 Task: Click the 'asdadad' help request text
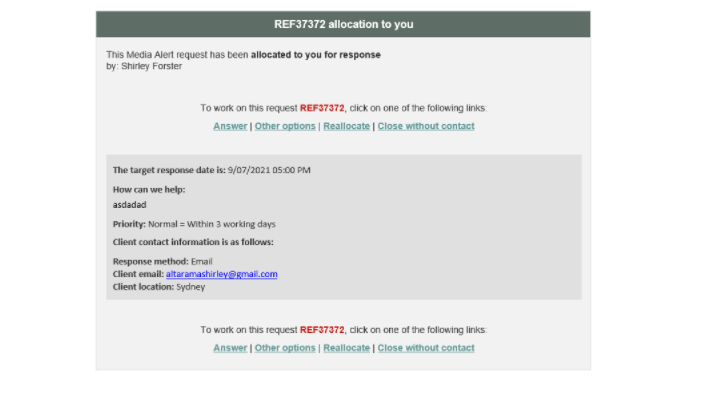tap(130, 205)
